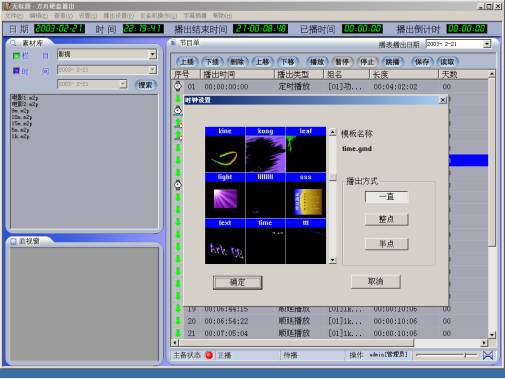Toggle the green 栏目 checkbox

click(16, 56)
